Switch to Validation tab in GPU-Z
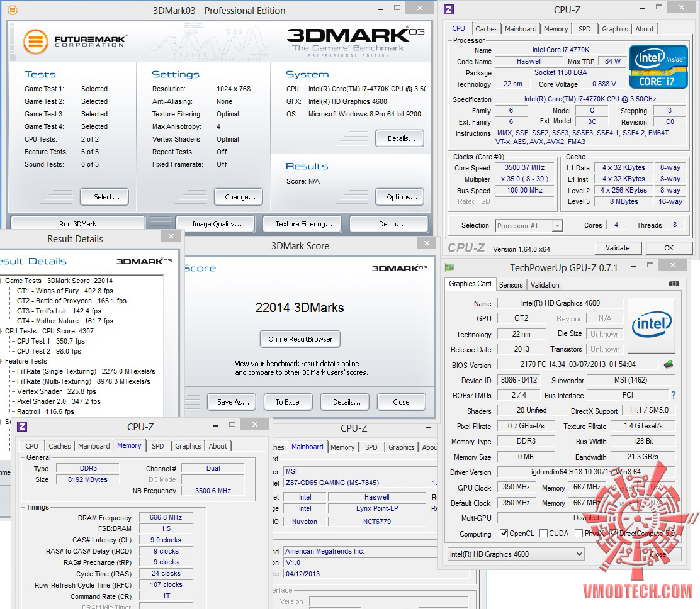Screen dimensions: 700x609 point(545,284)
